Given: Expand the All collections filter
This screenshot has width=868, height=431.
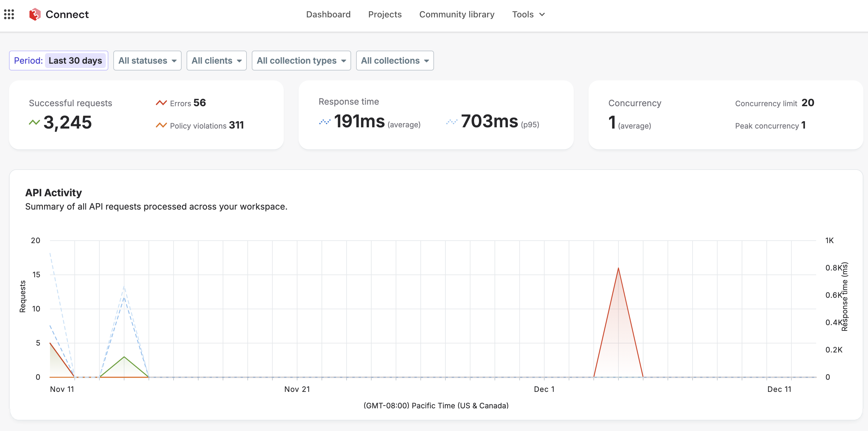Looking at the screenshot, I should point(395,61).
